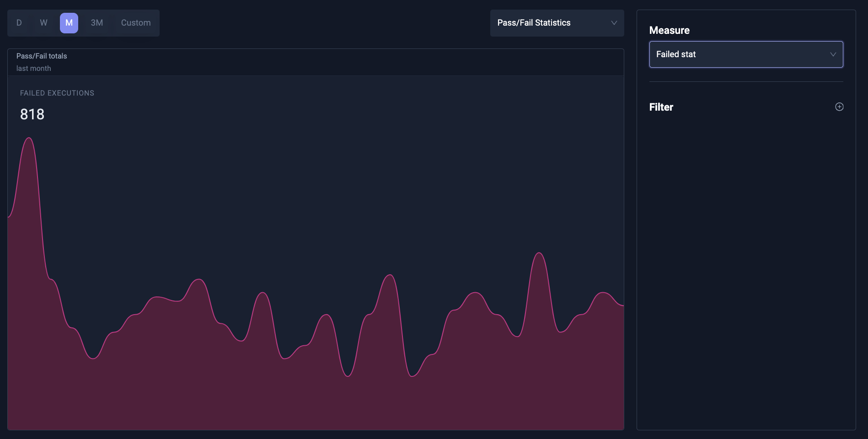
Task: Click the chevron arrow beside Pass/Fail Statistics
Action: [x=614, y=23]
